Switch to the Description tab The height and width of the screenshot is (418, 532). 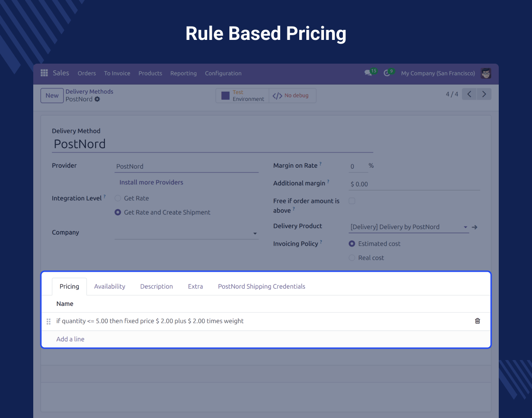(x=156, y=286)
